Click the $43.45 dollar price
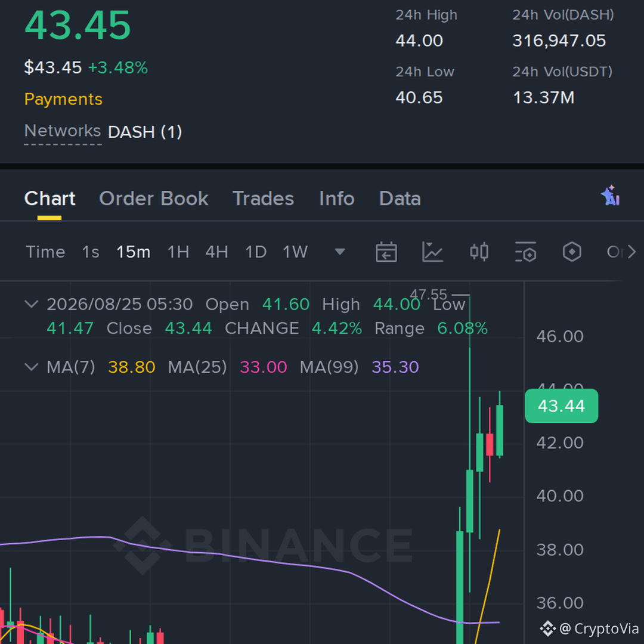 coord(53,67)
